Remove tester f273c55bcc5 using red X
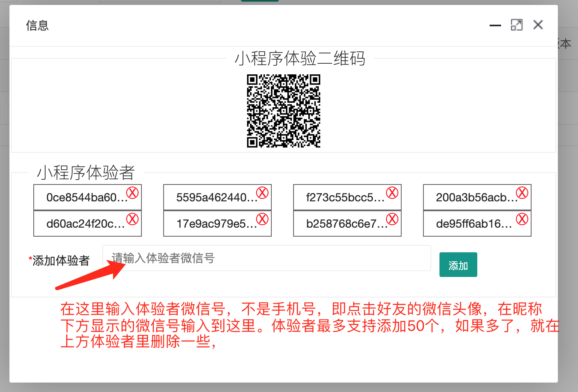 (x=392, y=193)
